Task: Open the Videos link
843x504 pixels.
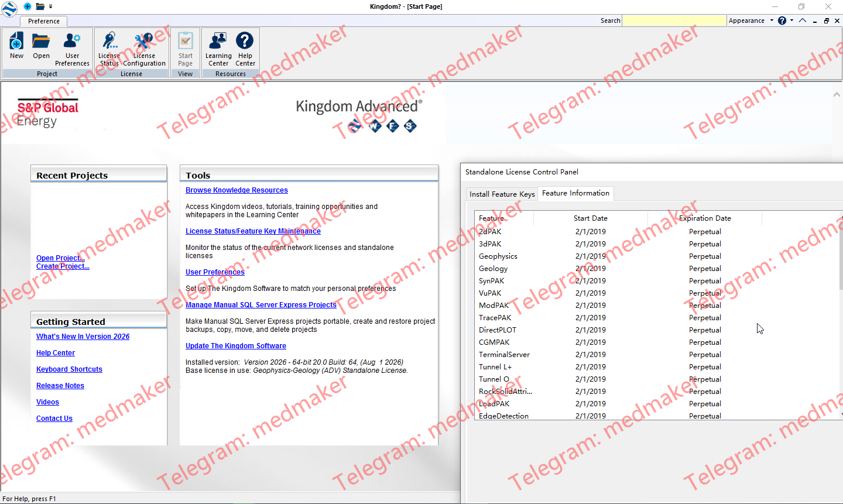Action: [47, 402]
